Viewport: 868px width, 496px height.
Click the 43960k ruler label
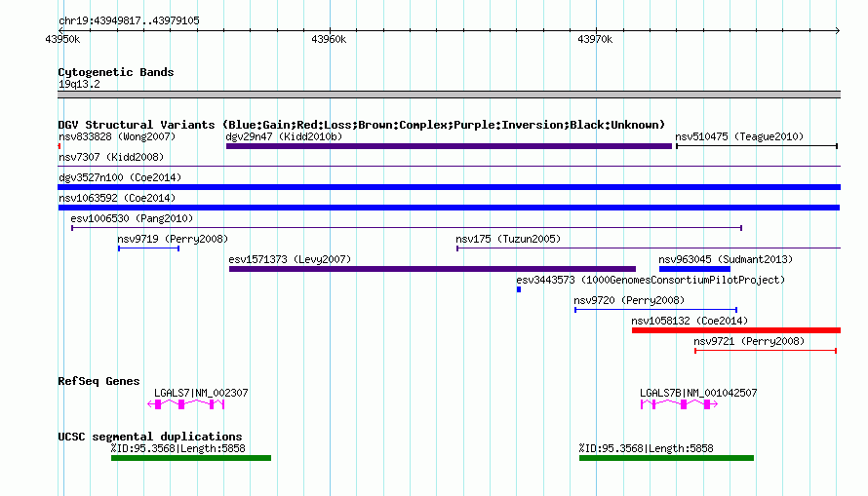click(329, 39)
